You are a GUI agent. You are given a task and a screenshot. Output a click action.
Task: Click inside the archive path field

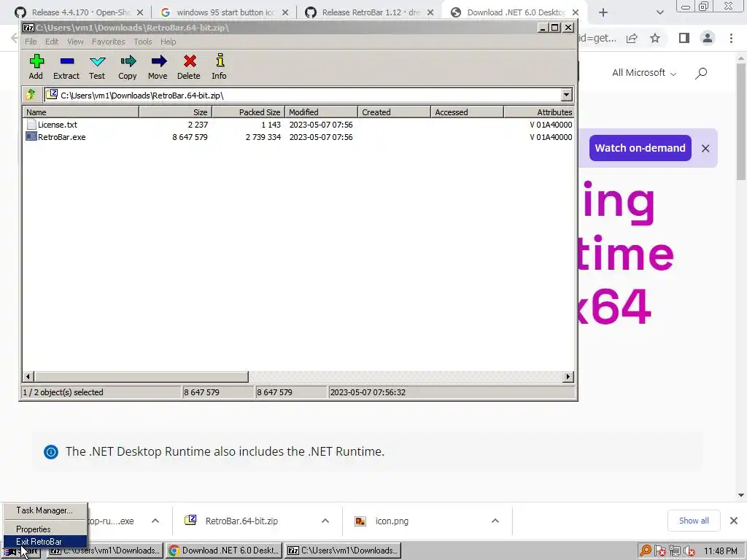[302, 96]
